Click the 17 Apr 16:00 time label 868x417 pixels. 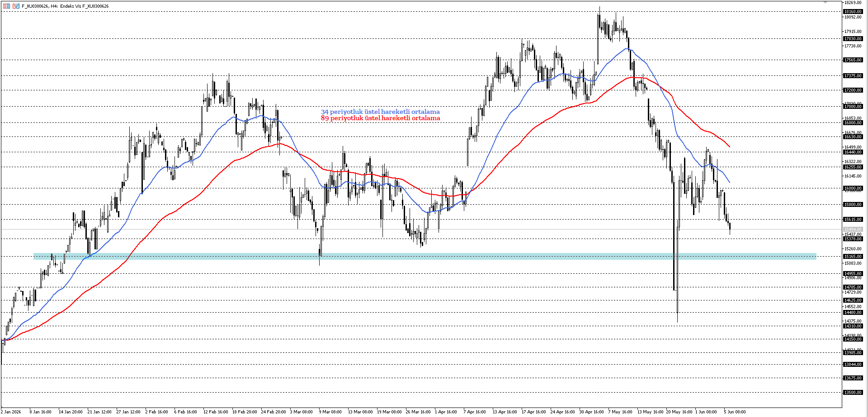534,412
